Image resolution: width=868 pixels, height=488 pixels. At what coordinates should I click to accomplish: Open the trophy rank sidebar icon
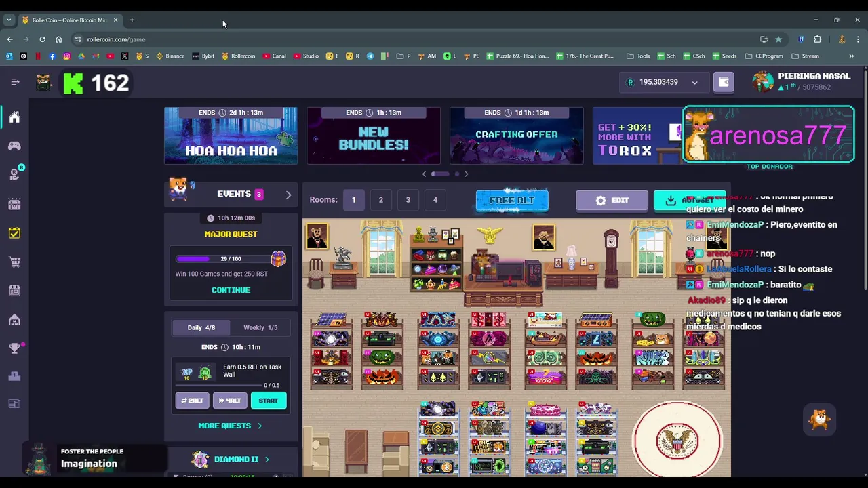click(14, 348)
